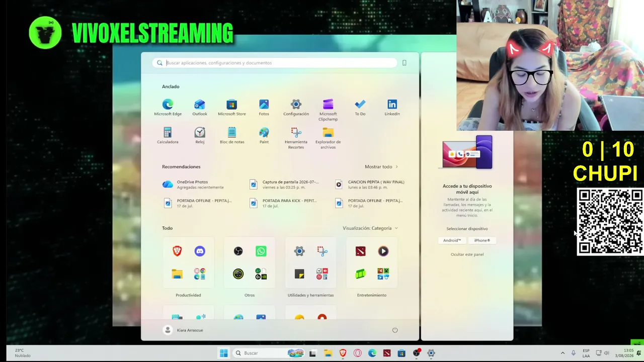Open volume control in system tray

coord(606,353)
